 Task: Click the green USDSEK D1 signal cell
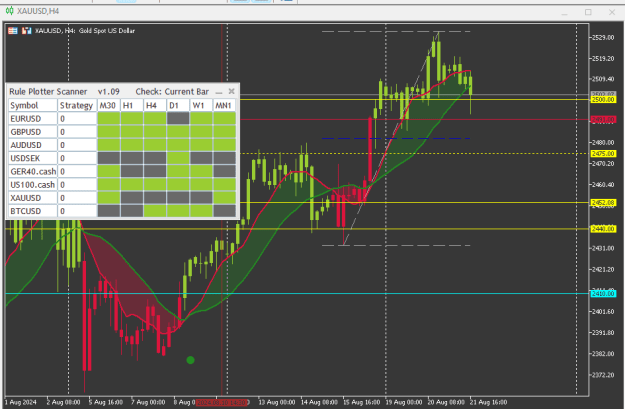(x=178, y=158)
